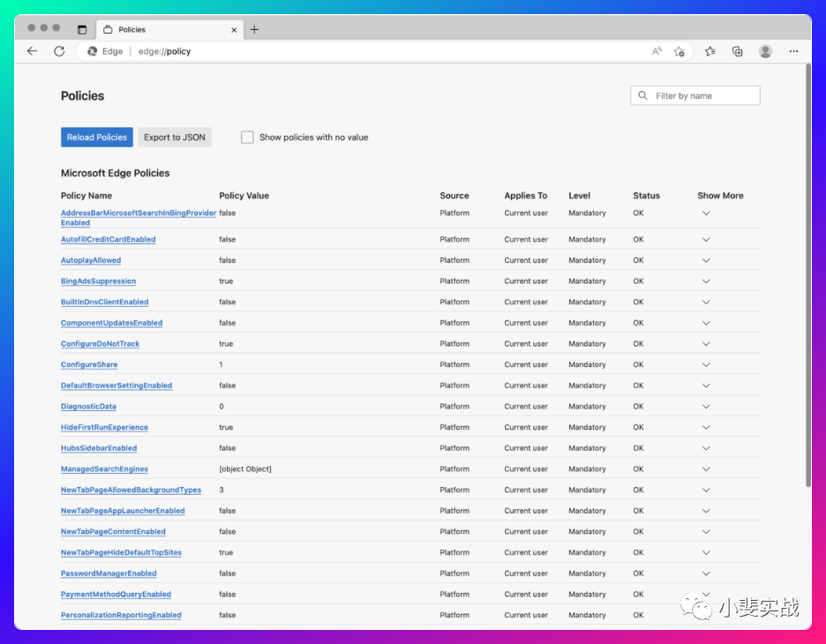Expand ManagedSearchEngines row chevron

706,469
